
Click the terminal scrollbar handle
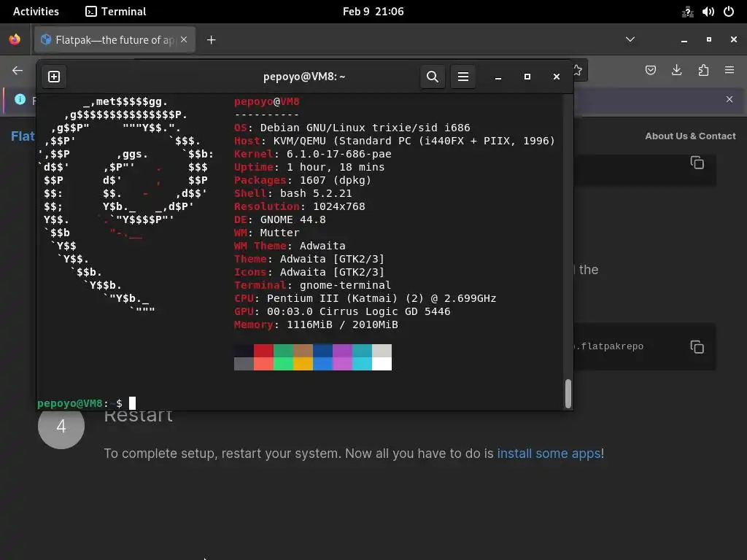(x=568, y=393)
